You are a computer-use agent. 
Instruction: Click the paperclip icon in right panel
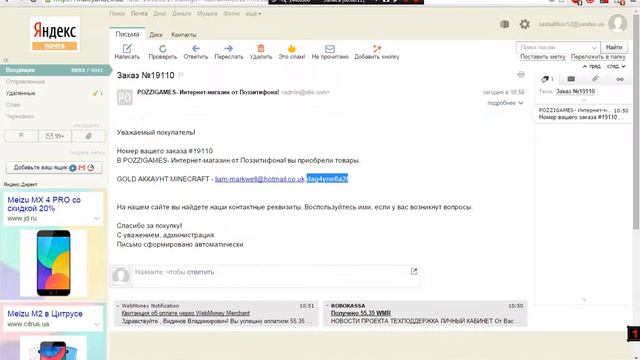pyautogui.click(x=595, y=79)
